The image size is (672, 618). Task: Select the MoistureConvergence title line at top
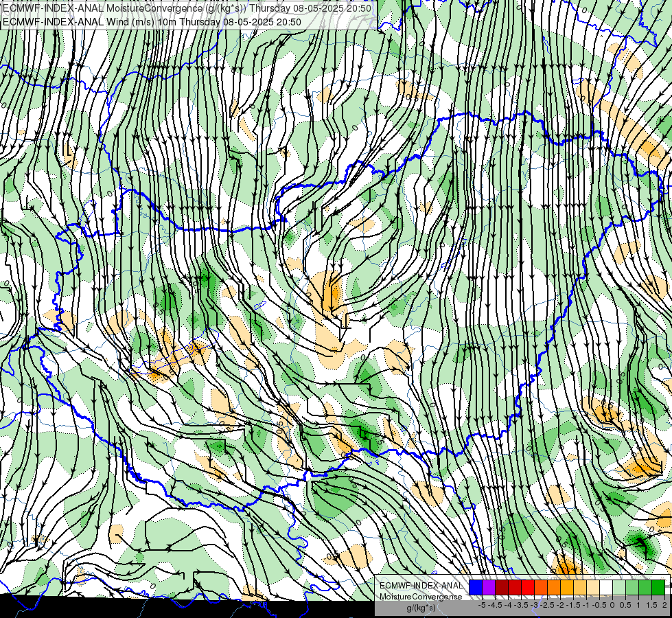(187, 8)
